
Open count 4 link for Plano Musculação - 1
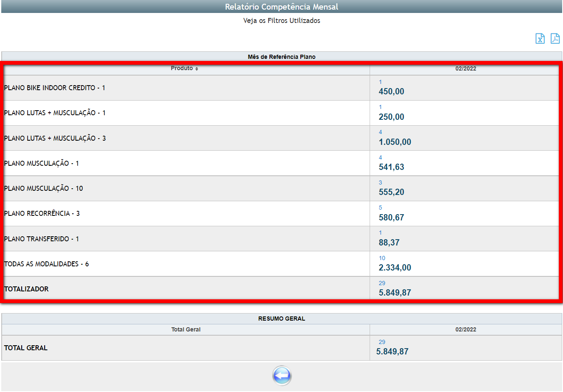(x=380, y=157)
